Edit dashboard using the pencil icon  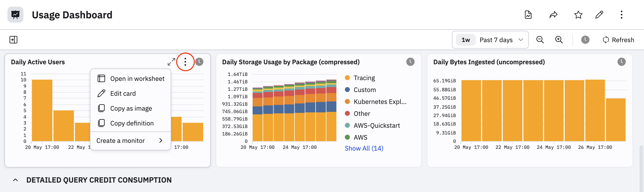(x=599, y=15)
